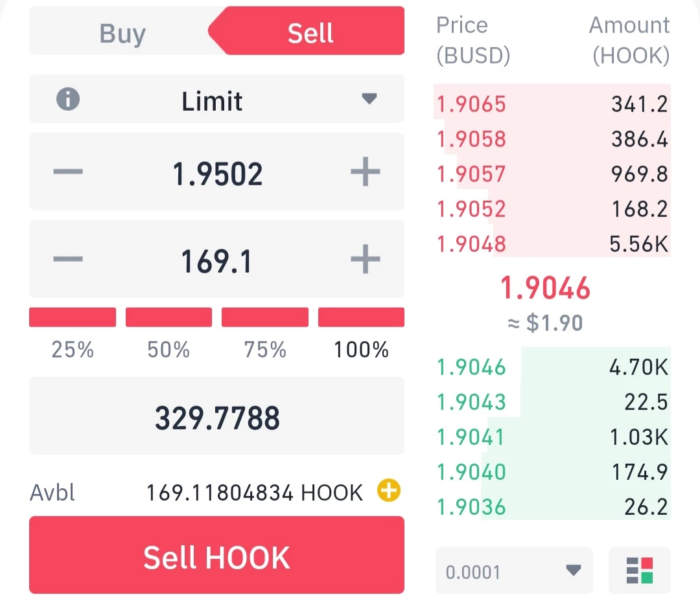Tap the yellow plus icon next to available HOOK
This screenshot has height=612, width=700.
tap(389, 491)
